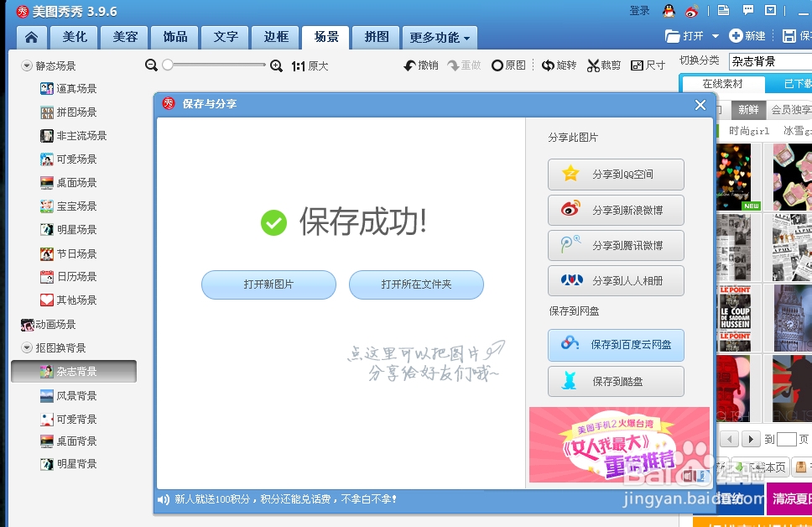The width and height of the screenshot is (812, 527).
Task: Select 其他场景 in the sidebar
Action: 68,300
